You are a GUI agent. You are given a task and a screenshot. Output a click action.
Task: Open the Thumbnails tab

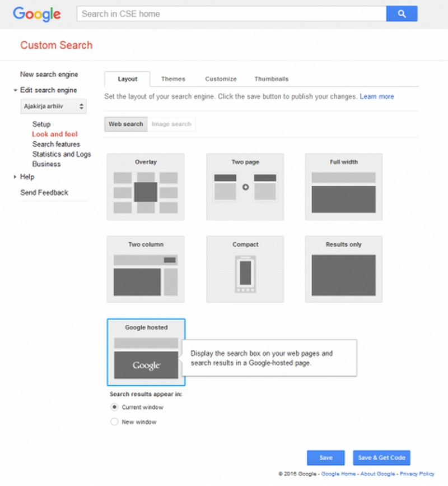[x=272, y=79]
